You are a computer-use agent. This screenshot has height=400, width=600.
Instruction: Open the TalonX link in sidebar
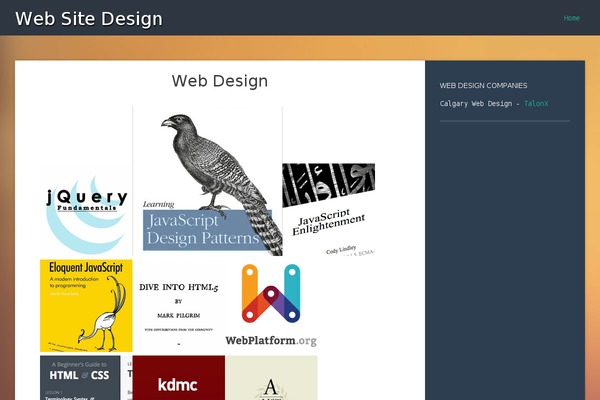click(x=536, y=103)
